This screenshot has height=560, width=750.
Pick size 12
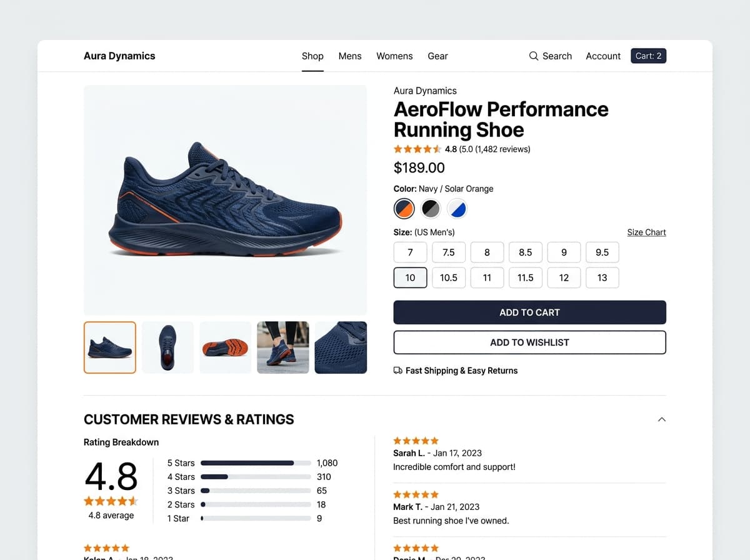[564, 277]
